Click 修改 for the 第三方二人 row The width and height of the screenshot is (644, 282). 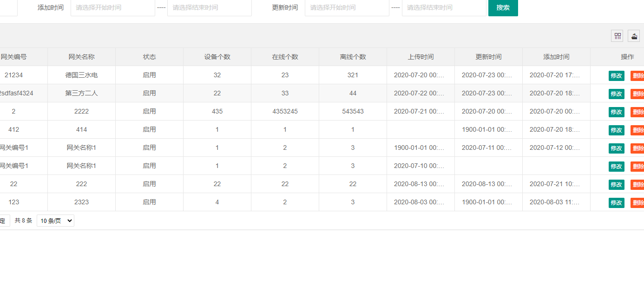(616, 94)
